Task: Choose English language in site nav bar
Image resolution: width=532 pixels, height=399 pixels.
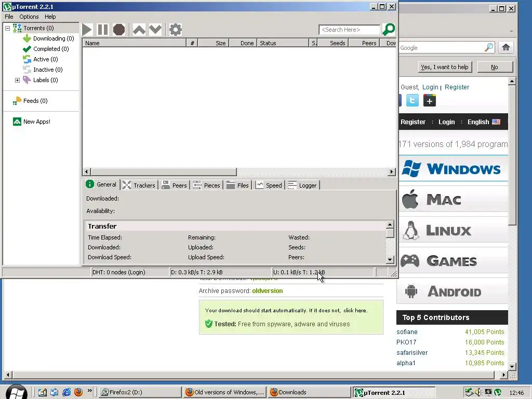Action: tap(484, 122)
